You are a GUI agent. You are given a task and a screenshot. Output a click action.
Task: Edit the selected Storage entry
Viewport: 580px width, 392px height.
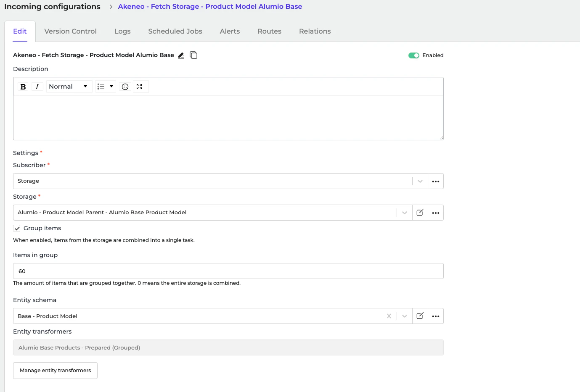[420, 213]
